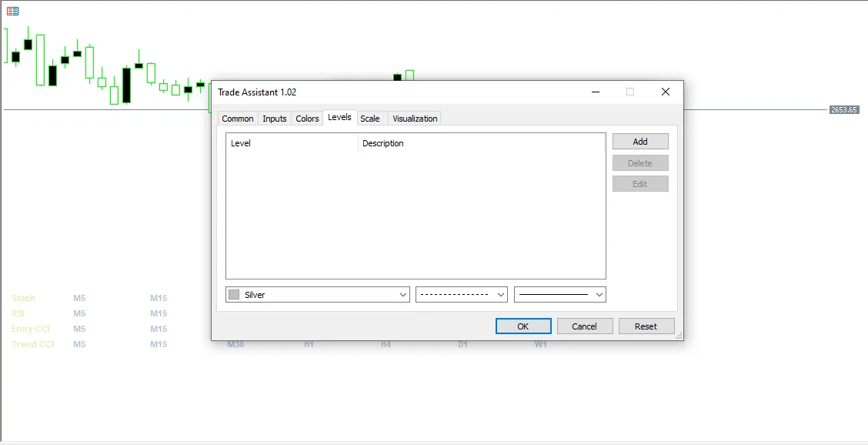Viewport: 868px width, 445px height.
Task: Click the D1 label on the chart
Action: [x=462, y=345]
